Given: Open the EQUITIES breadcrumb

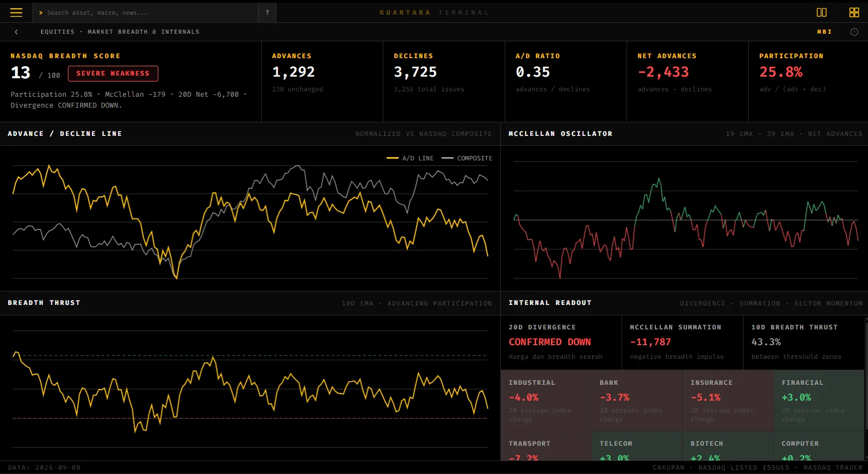Looking at the screenshot, I should coord(58,32).
